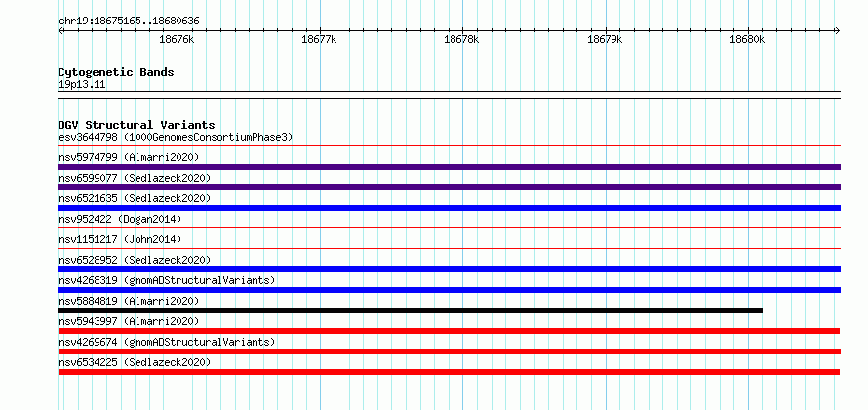Select the thin red esv3644798 variant line
The image size is (868, 410).
coord(449,146)
